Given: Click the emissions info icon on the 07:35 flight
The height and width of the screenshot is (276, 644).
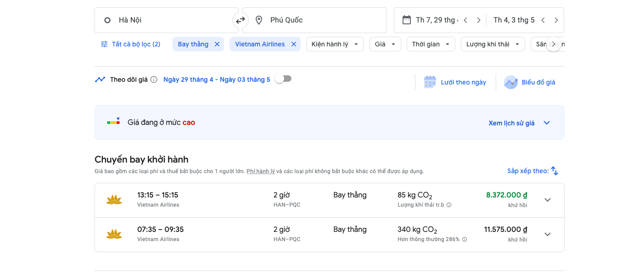Looking at the screenshot, I should point(464,239).
